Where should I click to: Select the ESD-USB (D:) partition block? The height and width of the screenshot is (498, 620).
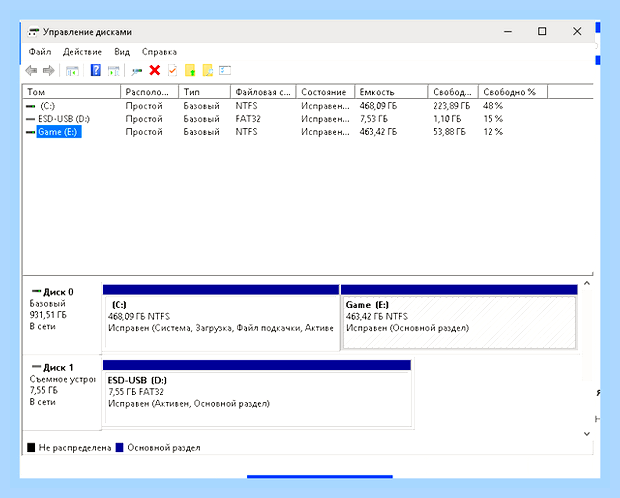pos(257,394)
